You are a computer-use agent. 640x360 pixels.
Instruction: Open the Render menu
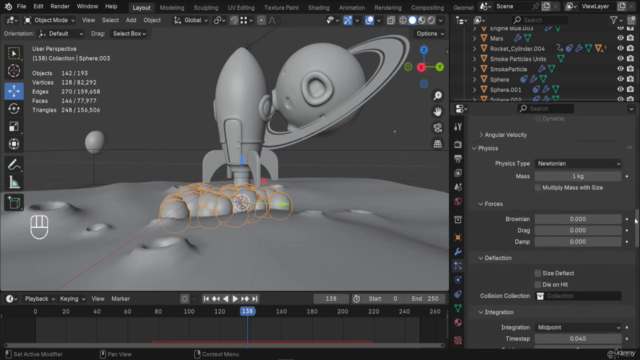click(60, 7)
